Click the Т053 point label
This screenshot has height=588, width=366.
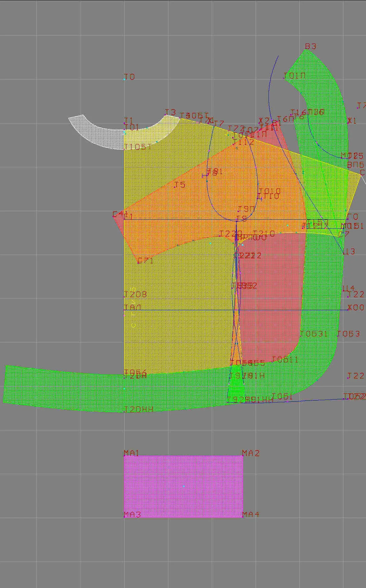[349, 334]
